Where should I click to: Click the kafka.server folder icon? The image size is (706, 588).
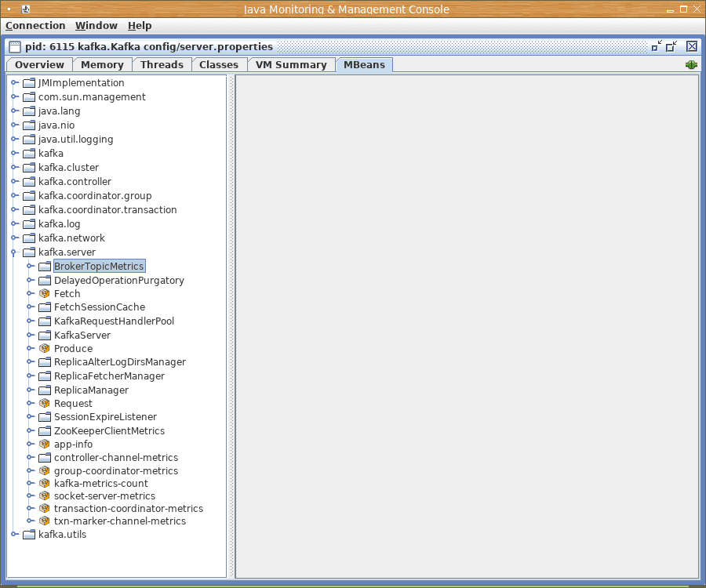[29, 252]
